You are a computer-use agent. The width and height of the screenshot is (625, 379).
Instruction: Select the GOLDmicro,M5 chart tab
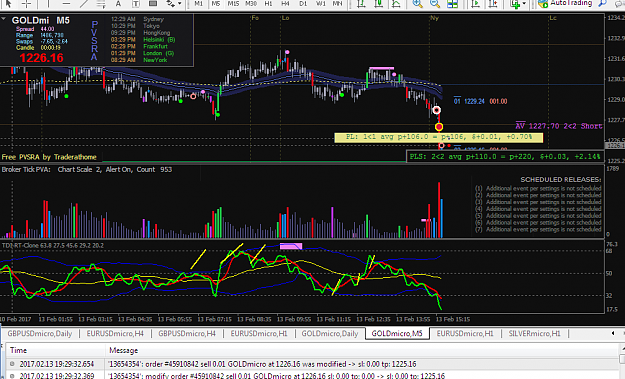point(397,334)
